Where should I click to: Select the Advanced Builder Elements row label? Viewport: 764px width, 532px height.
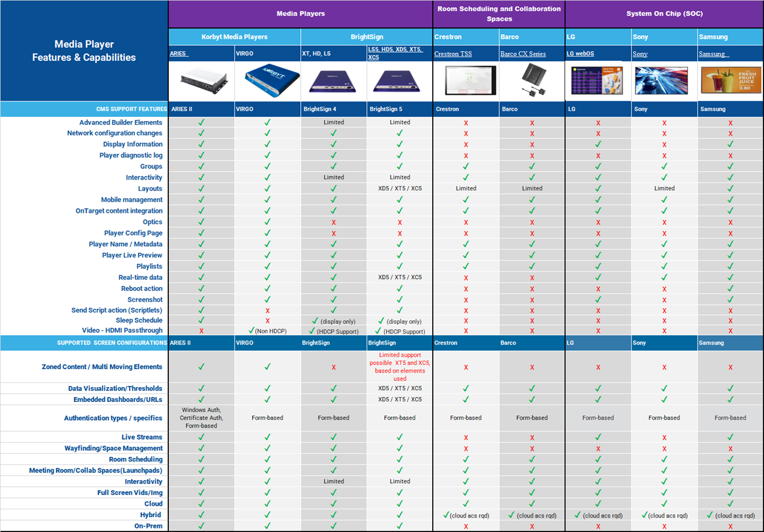pyautogui.click(x=121, y=122)
